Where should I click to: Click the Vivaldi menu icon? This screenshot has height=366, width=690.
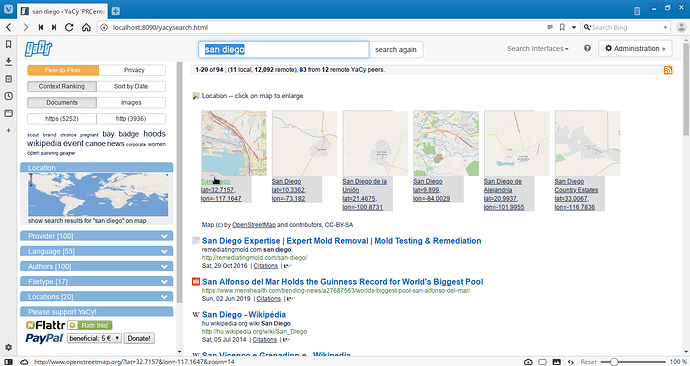8,9
